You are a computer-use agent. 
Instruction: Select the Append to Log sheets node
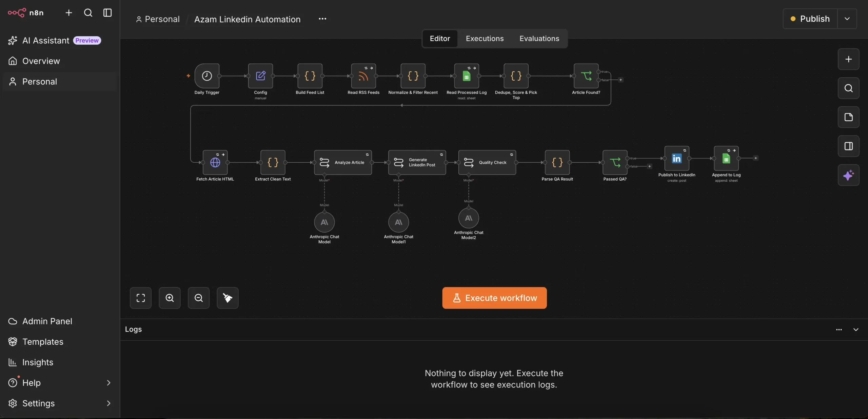tap(726, 158)
